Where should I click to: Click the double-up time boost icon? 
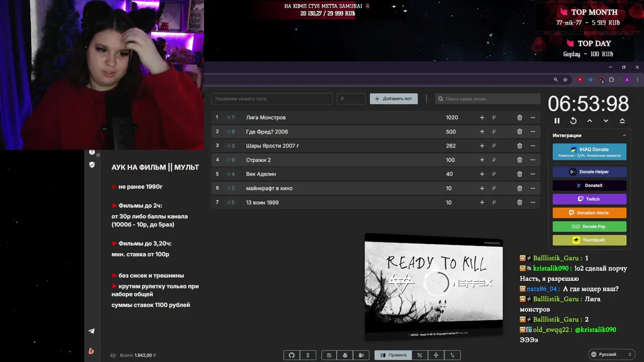click(x=622, y=121)
